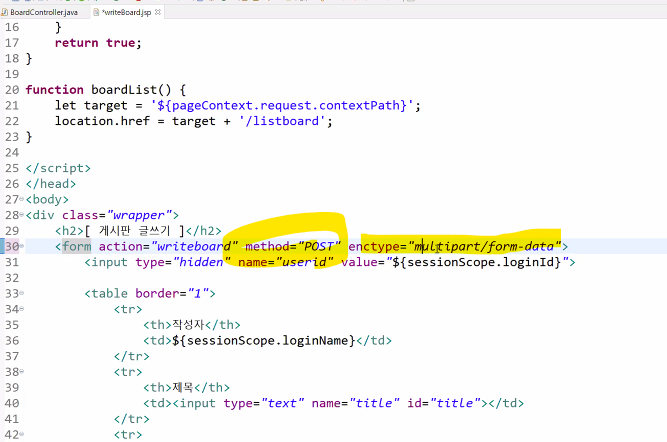667x442 pixels.
Task: Click the 'form' tag name on line 30
Action: [77, 246]
